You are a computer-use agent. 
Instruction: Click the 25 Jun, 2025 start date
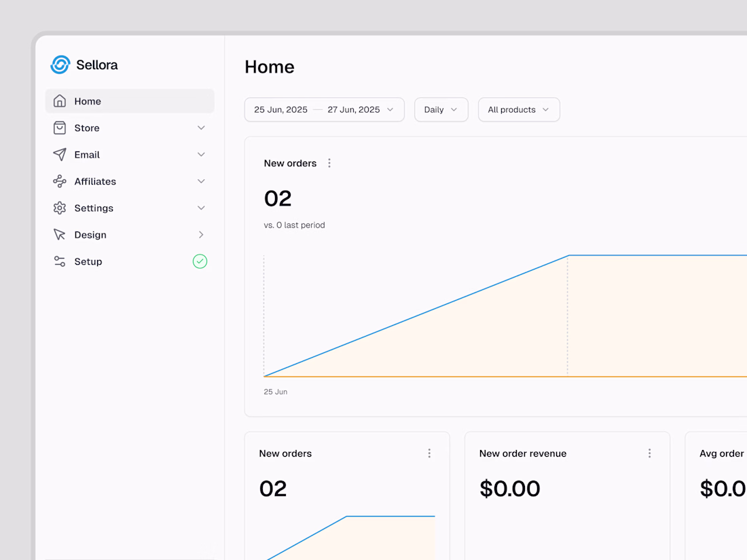pos(280,109)
